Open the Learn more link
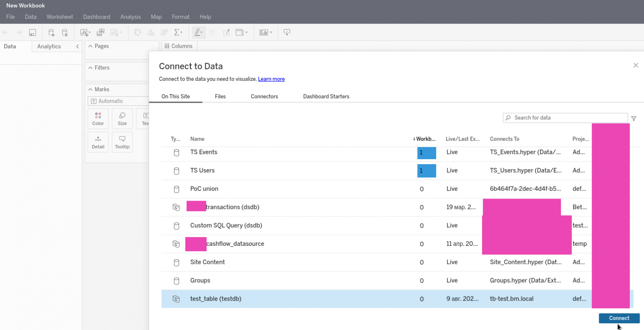 pyautogui.click(x=271, y=79)
